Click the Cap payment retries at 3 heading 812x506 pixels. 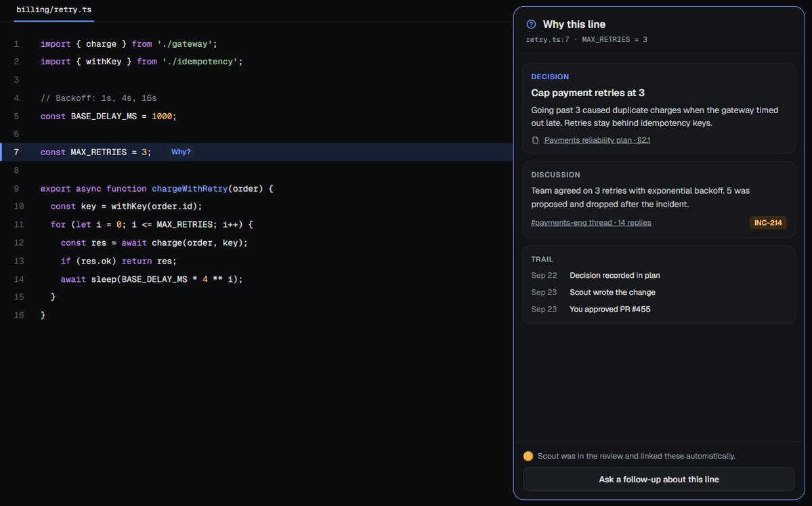click(x=588, y=93)
